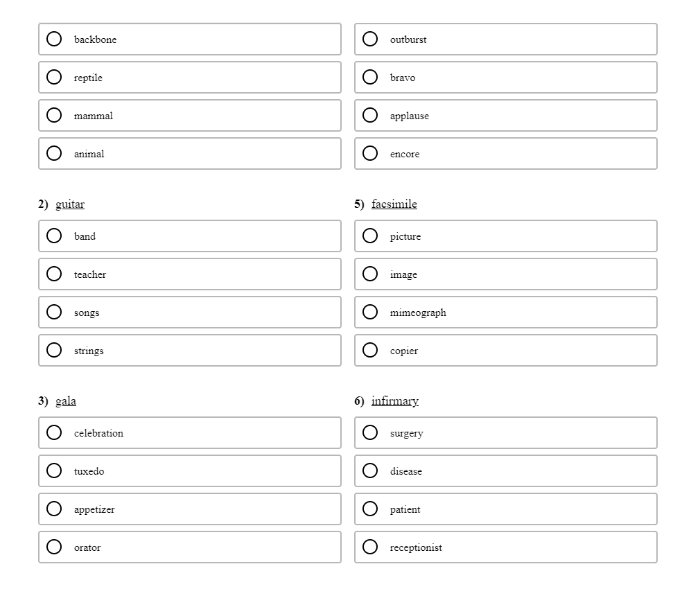Select 'animal' as the answer
This screenshot has width=700, height=598.
[54, 153]
